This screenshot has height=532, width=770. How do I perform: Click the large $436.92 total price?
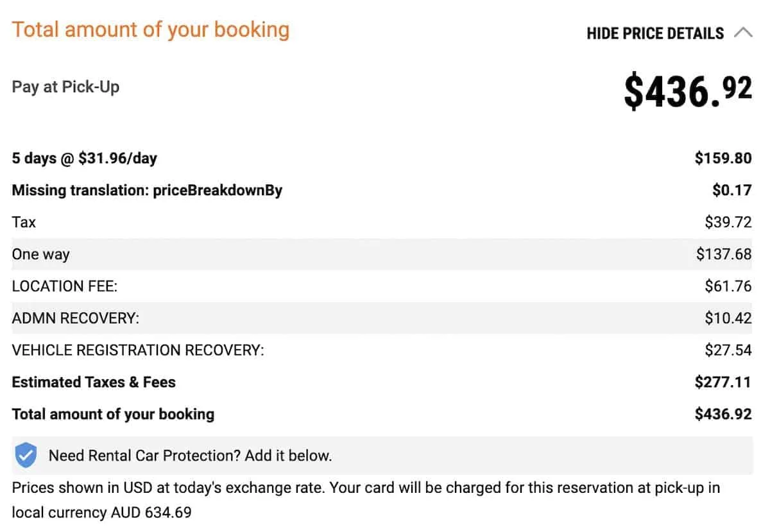tap(688, 90)
